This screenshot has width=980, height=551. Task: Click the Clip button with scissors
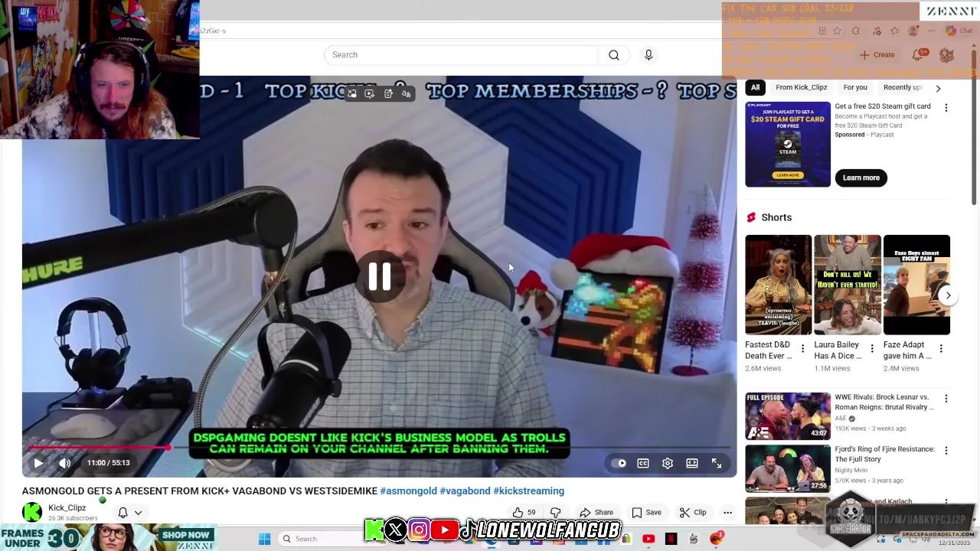point(693,513)
